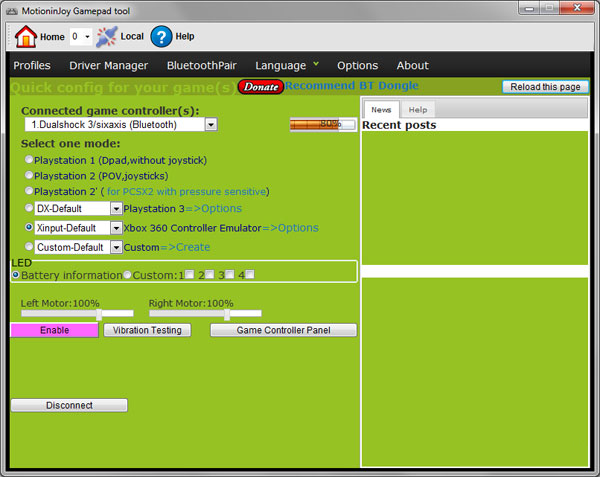Click the Home house icon
The image size is (600, 477).
[26, 37]
